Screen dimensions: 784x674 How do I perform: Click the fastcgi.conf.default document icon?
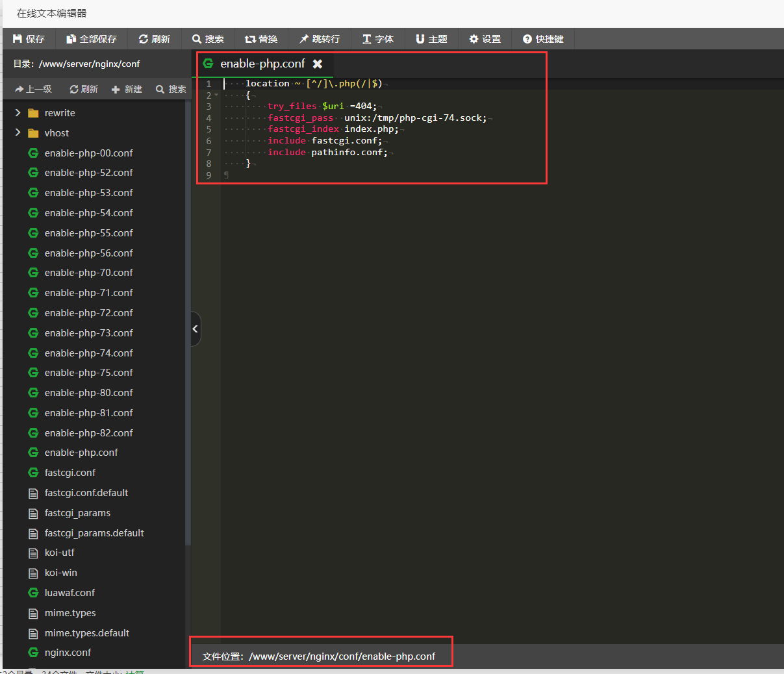[33, 493]
